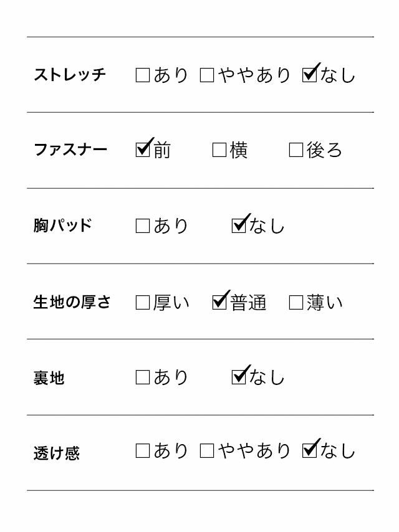Click the 生地の厚さ row label

click(72, 303)
